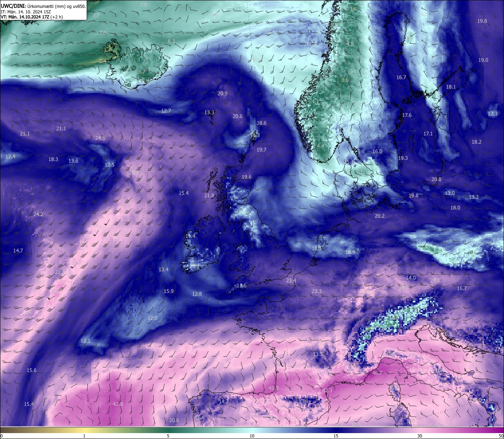Click the map value 12.0
The image size is (504, 439).
[x=152, y=318]
